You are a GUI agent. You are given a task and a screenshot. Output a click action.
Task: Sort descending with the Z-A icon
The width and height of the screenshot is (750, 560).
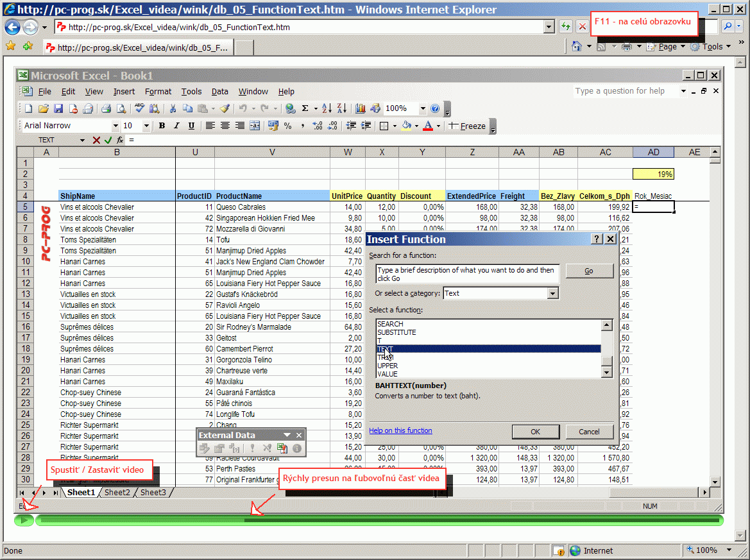click(341, 108)
